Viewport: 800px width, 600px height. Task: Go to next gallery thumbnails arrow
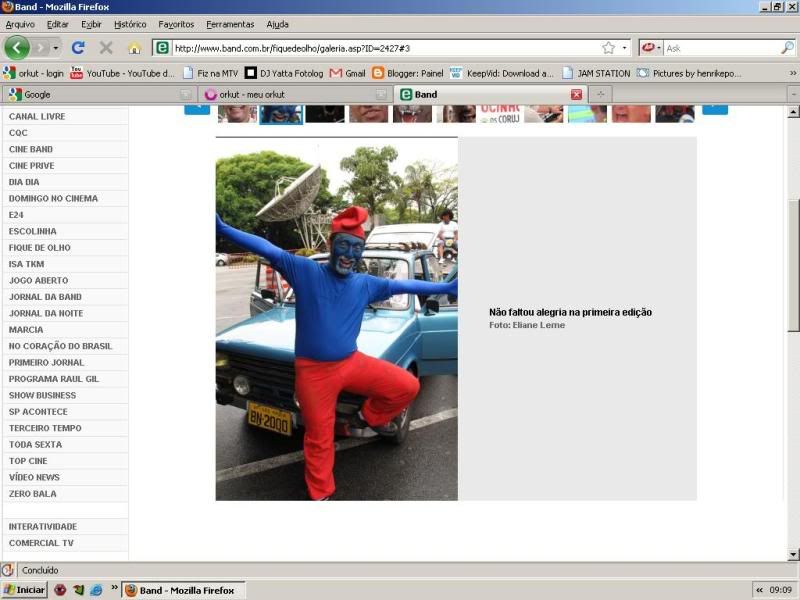click(715, 110)
